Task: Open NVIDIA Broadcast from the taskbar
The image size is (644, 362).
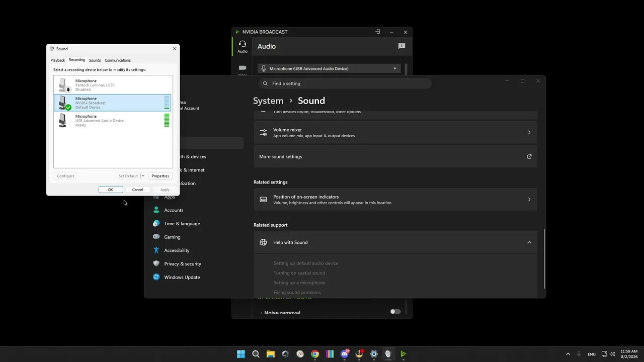Action: (x=404, y=354)
